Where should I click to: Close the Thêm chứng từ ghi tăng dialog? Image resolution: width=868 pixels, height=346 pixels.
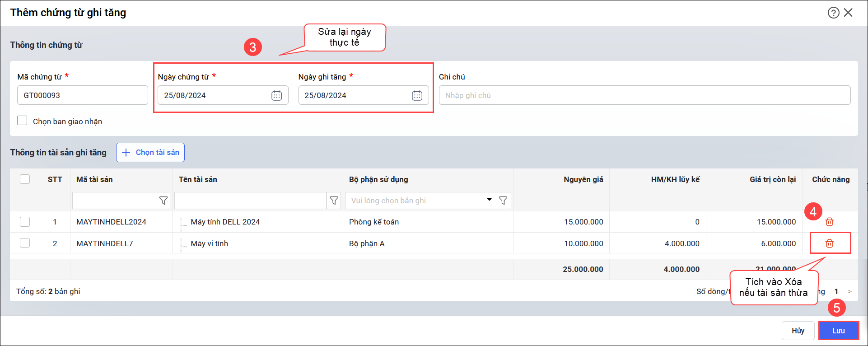849,13
